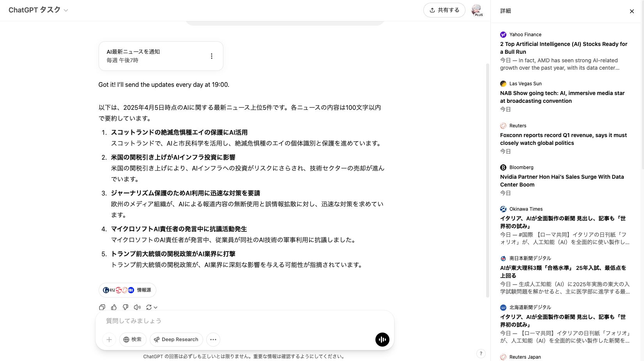Focus the 質問してみましょう message input
The image size is (644, 361).
(245, 321)
